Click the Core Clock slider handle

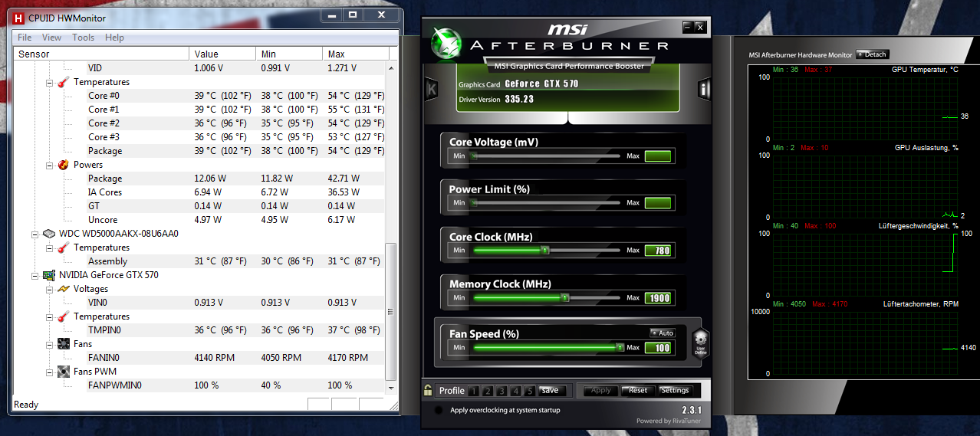(544, 251)
